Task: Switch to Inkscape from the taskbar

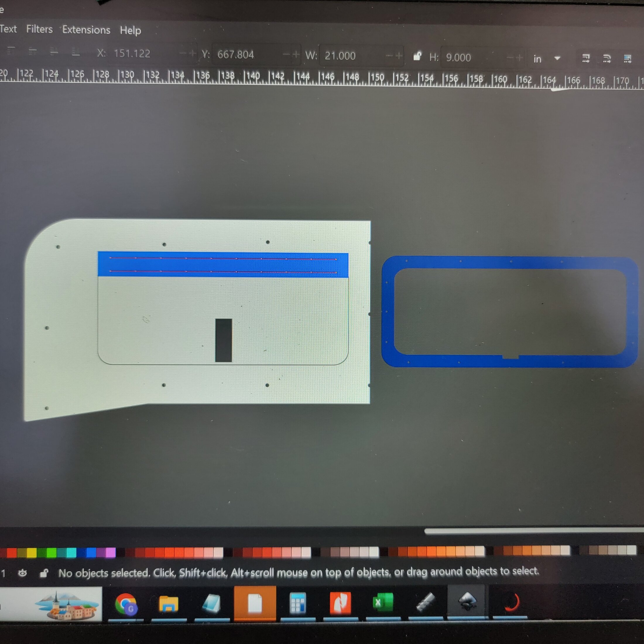Action: [468, 602]
